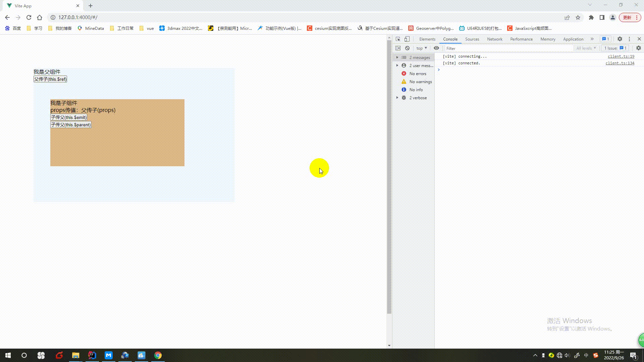This screenshot has width=644, height=362.
Task: Click the 父传子(this.$ref) button
Action: tap(50, 79)
